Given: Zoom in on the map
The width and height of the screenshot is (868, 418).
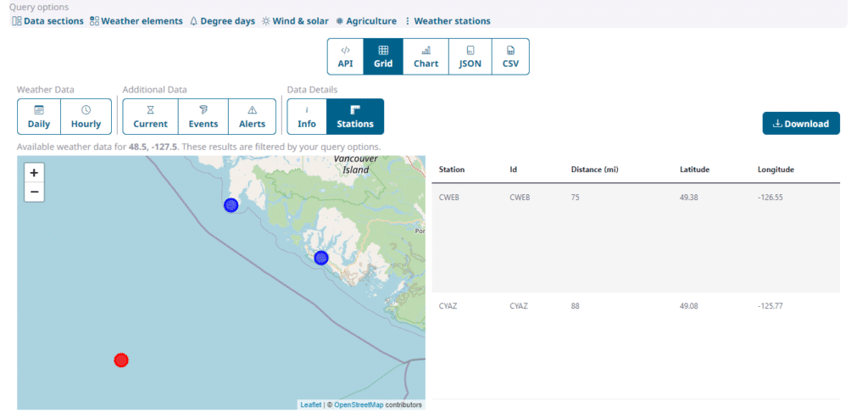Looking at the screenshot, I should pos(34,173).
